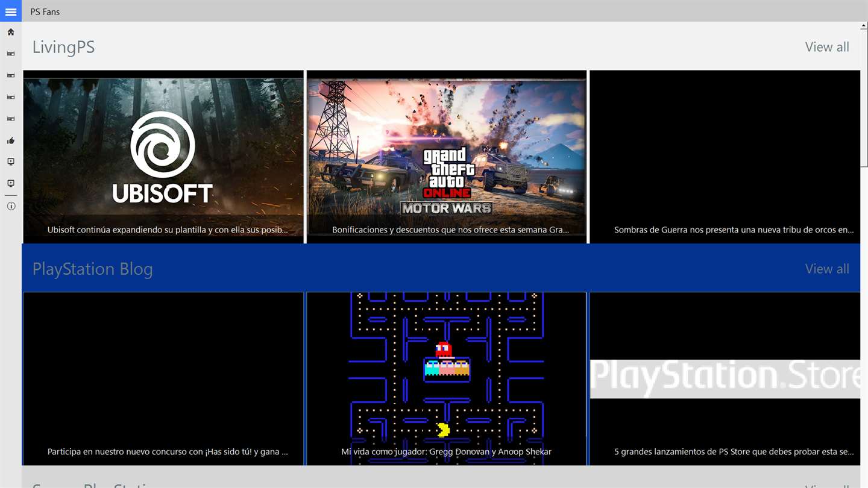The height and width of the screenshot is (488, 868).
Task: View all PlayStation Blog articles
Action: click(827, 269)
